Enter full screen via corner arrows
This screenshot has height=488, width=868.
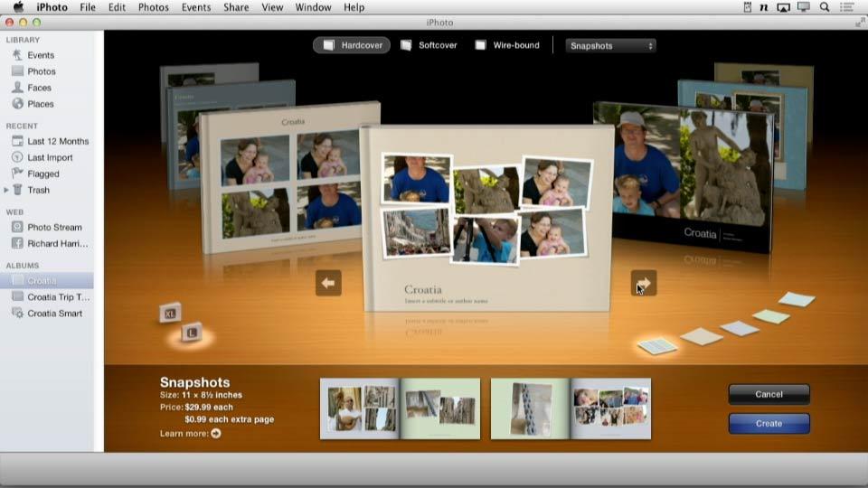(x=860, y=22)
